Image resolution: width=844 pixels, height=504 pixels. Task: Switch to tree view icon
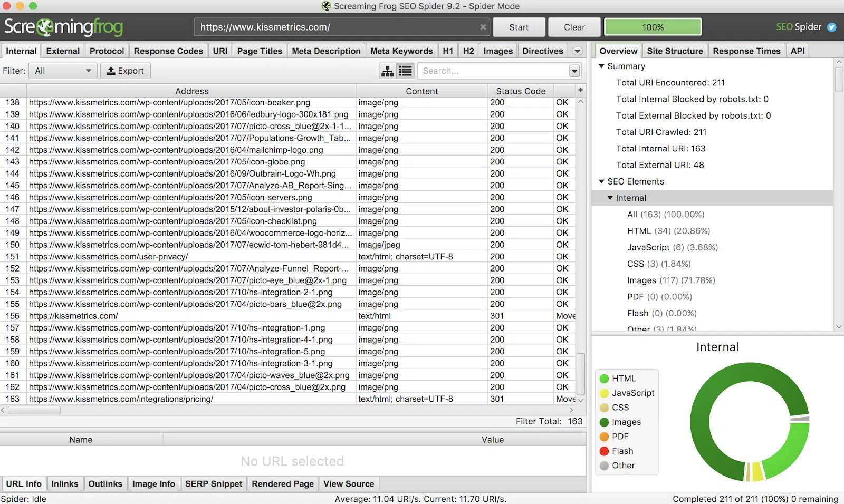coord(388,71)
